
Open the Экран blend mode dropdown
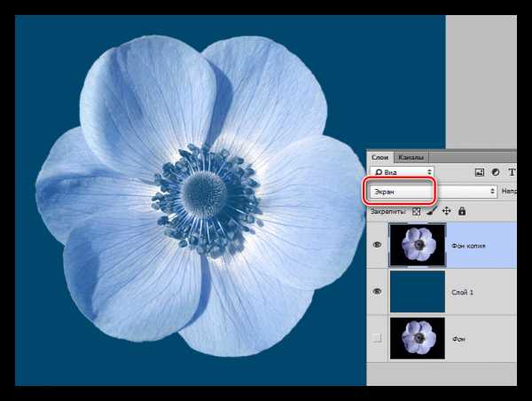(434, 192)
